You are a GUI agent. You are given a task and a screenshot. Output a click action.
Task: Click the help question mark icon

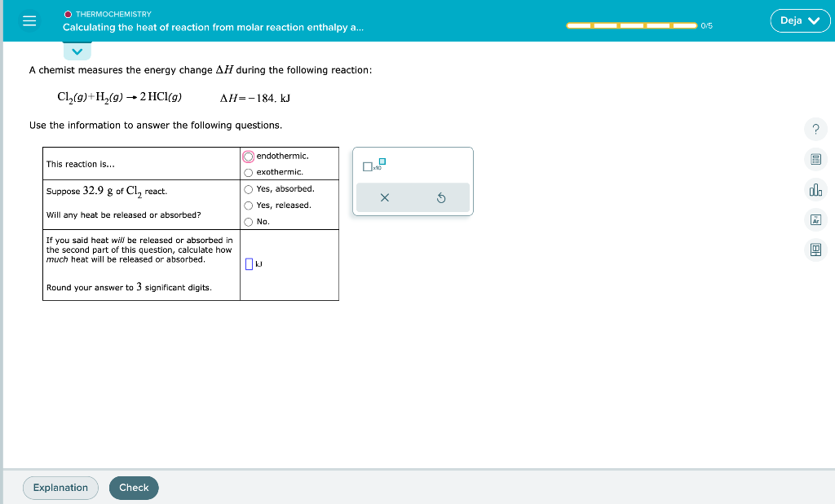[x=815, y=129]
